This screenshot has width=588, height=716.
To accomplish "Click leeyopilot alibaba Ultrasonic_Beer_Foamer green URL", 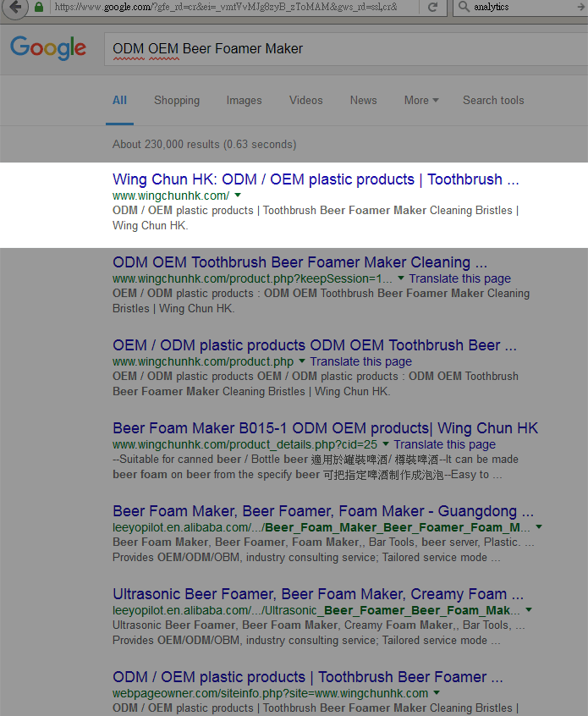I will (x=316, y=610).
